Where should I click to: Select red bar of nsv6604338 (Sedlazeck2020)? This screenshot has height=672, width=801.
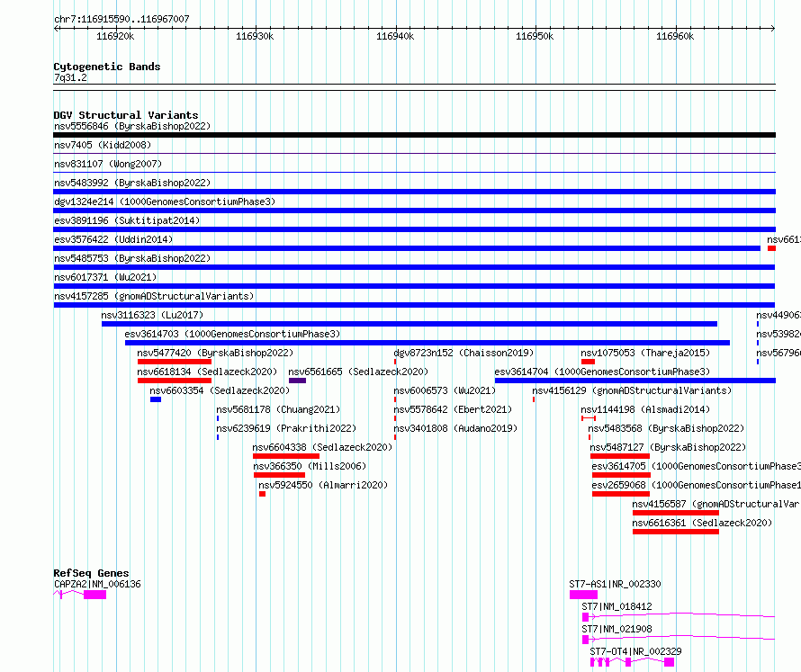286,456
